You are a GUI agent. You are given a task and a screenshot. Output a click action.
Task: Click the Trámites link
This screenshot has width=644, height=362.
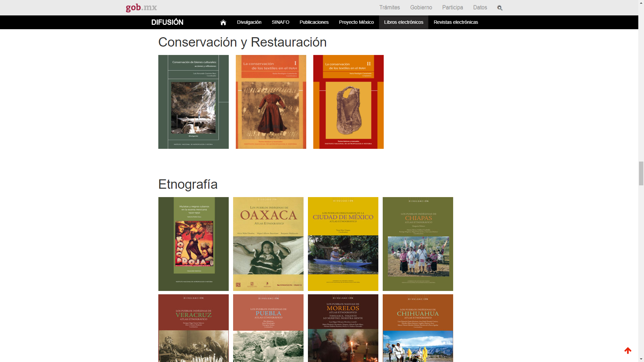389,8
